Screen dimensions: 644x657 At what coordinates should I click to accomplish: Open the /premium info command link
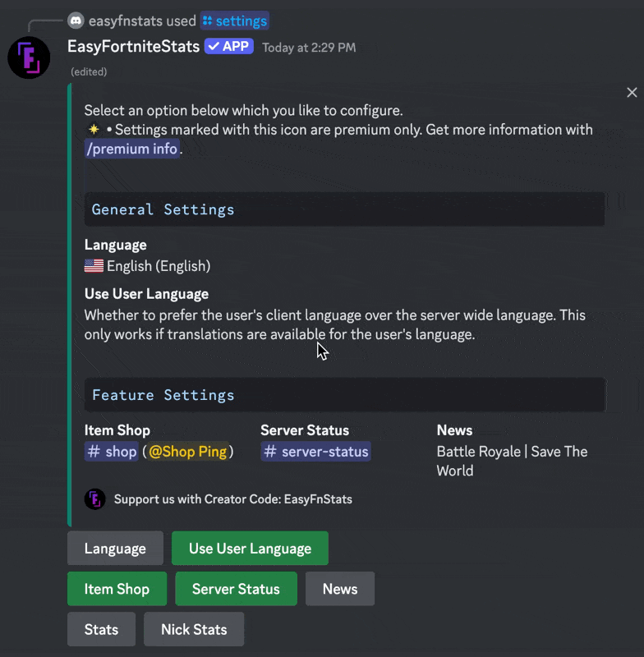click(x=131, y=149)
